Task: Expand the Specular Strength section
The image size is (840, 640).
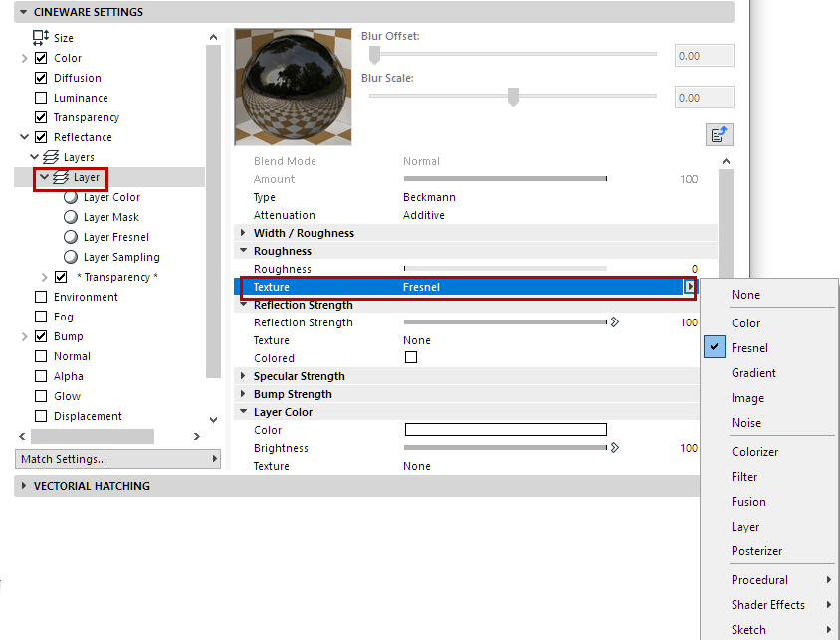Action: click(x=242, y=375)
